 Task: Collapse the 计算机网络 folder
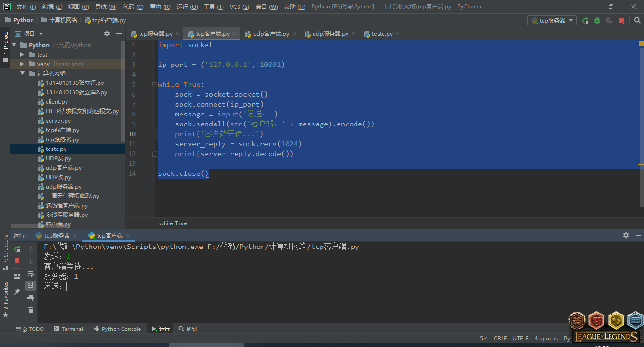pyautogui.click(x=22, y=73)
